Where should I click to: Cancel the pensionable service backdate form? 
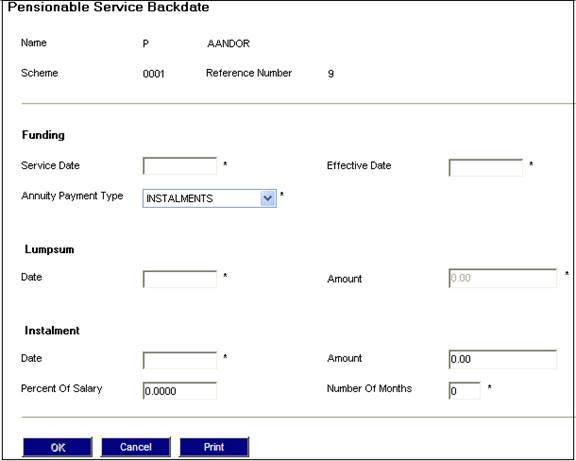click(x=136, y=447)
